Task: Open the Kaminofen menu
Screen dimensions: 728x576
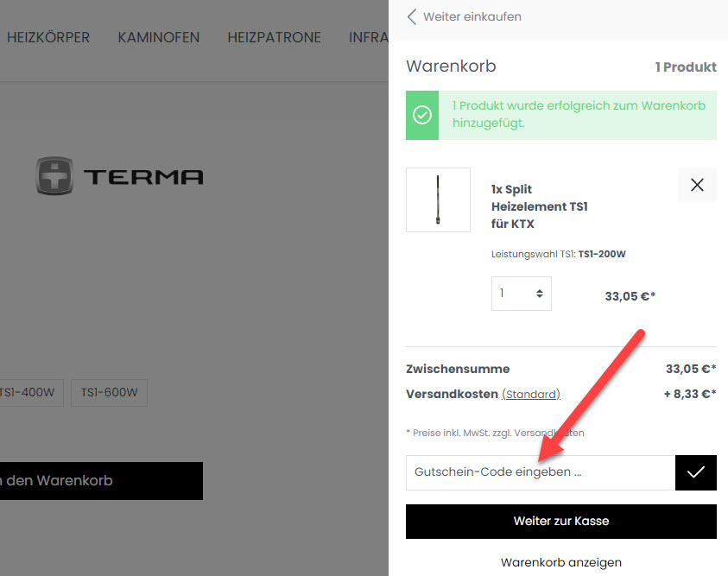Action: [x=158, y=37]
